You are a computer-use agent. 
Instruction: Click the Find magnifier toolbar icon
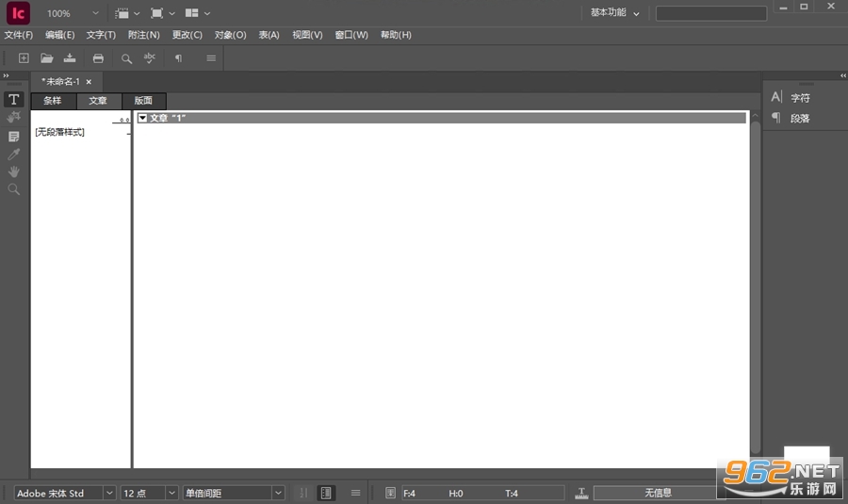coord(126,58)
